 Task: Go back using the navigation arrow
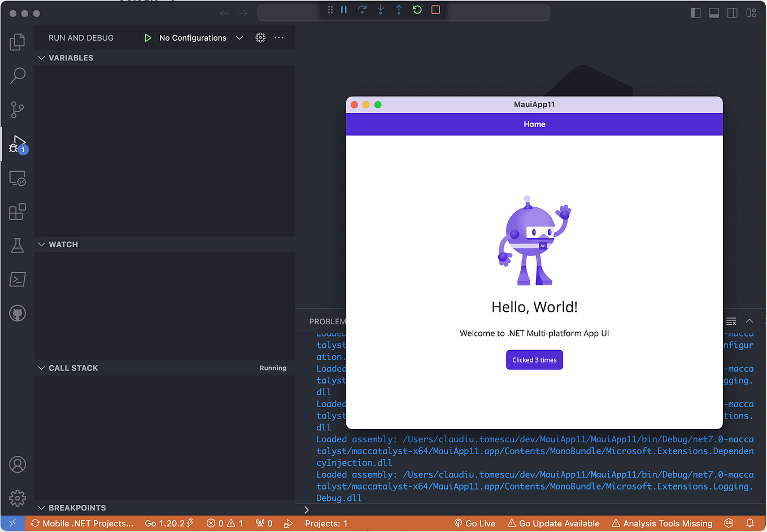(224, 13)
